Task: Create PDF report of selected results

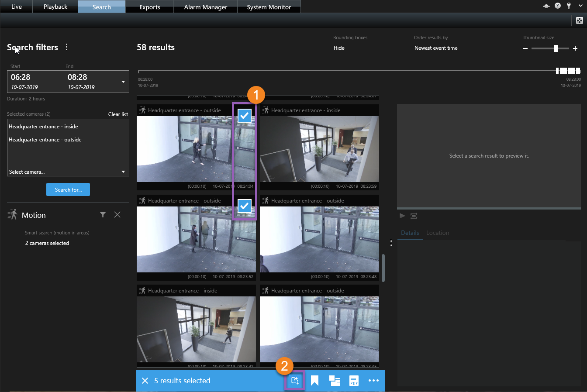Action: click(354, 381)
